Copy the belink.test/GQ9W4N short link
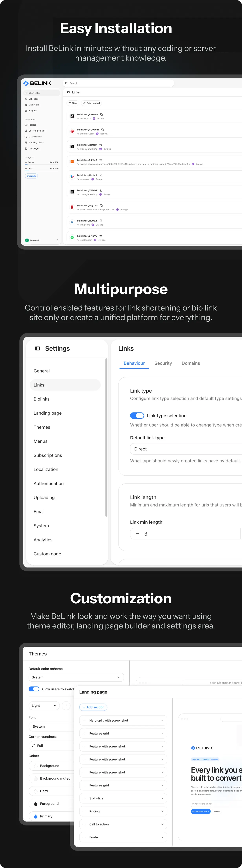This screenshot has width=242, height=868. click(x=103, y=130)
